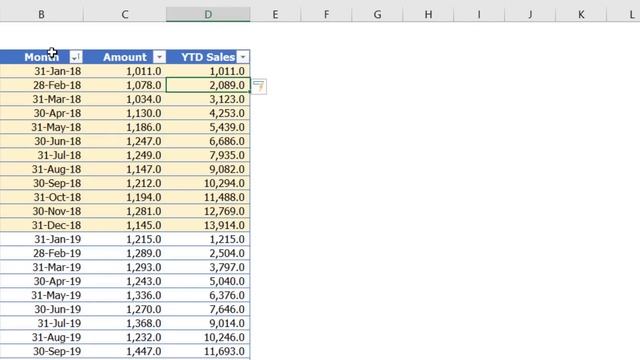The width and height of the screenshot is (640, 360).
Task: Select the YTD Sales cell 3,123.0
Action: pos(208,99)
